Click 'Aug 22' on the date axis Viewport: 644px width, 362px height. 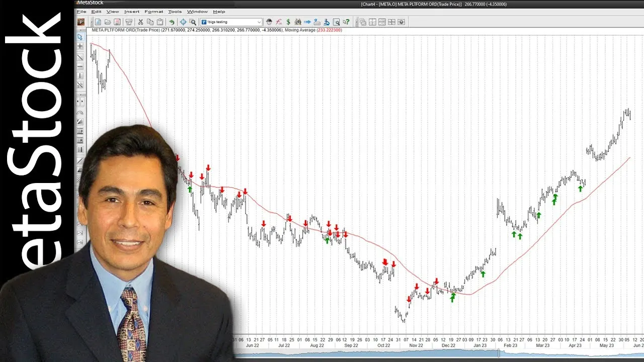317,346
